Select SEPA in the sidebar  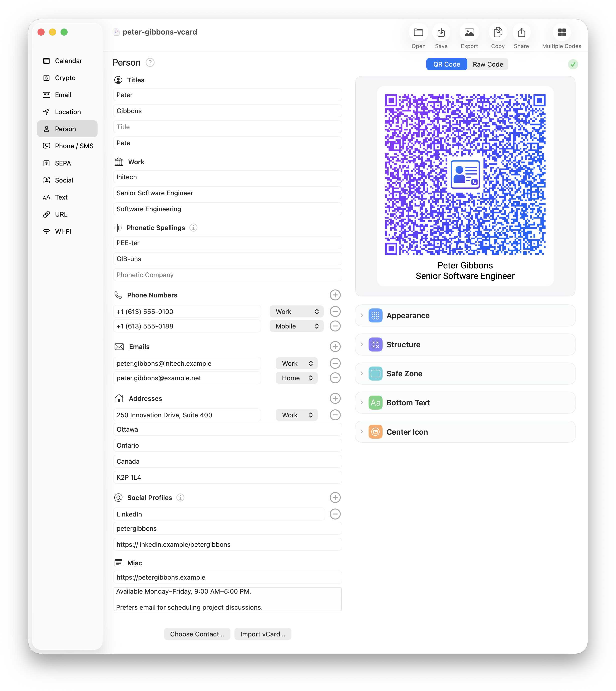(x=67, y=163)
